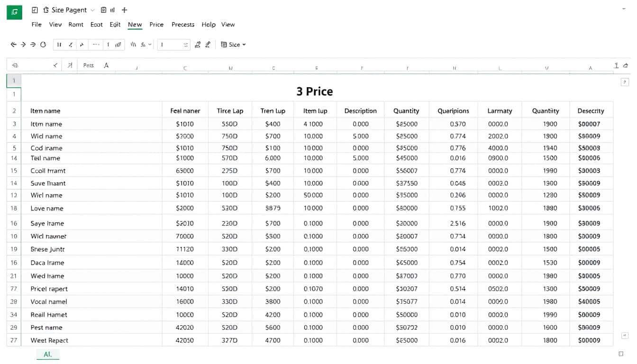Click the small square button beside title row
The height and width of the screenshot is (364, 637).
point(625,82)
